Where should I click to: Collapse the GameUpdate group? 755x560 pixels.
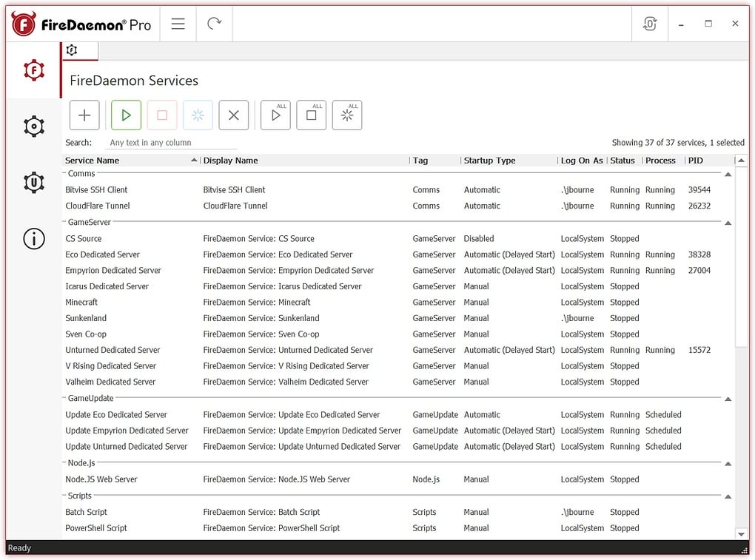click(728, 399)
